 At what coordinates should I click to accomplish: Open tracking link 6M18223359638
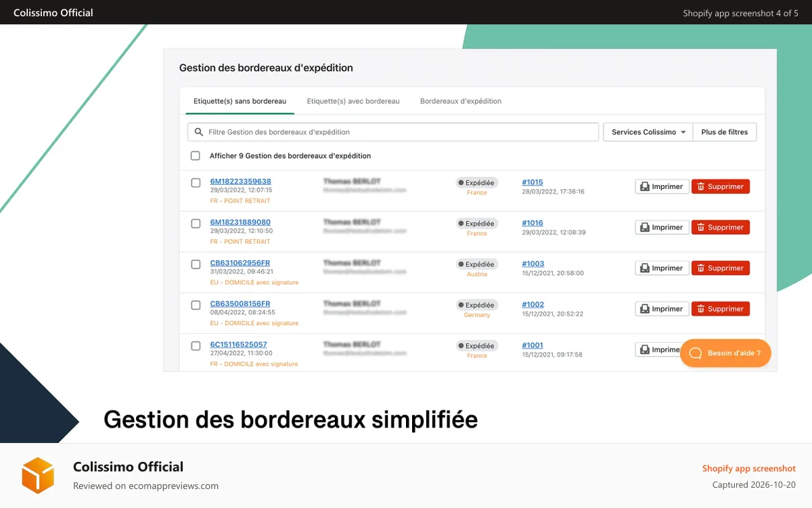pos(240,182)
